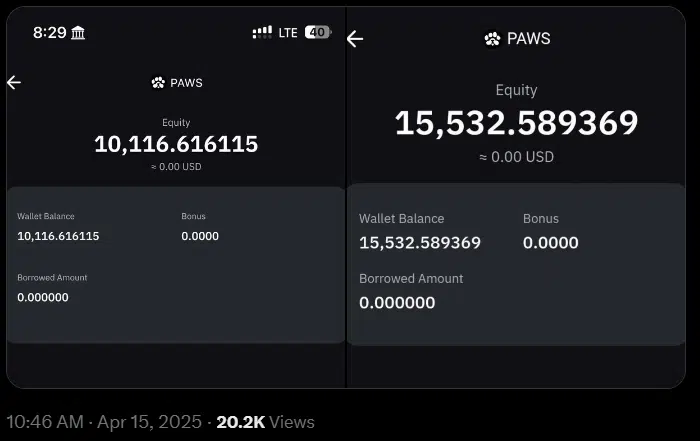Click the ≈ 0.00 USD text under 10,116.616115
This screenshot has width=700, height=441.
click(x=176, y=167)
